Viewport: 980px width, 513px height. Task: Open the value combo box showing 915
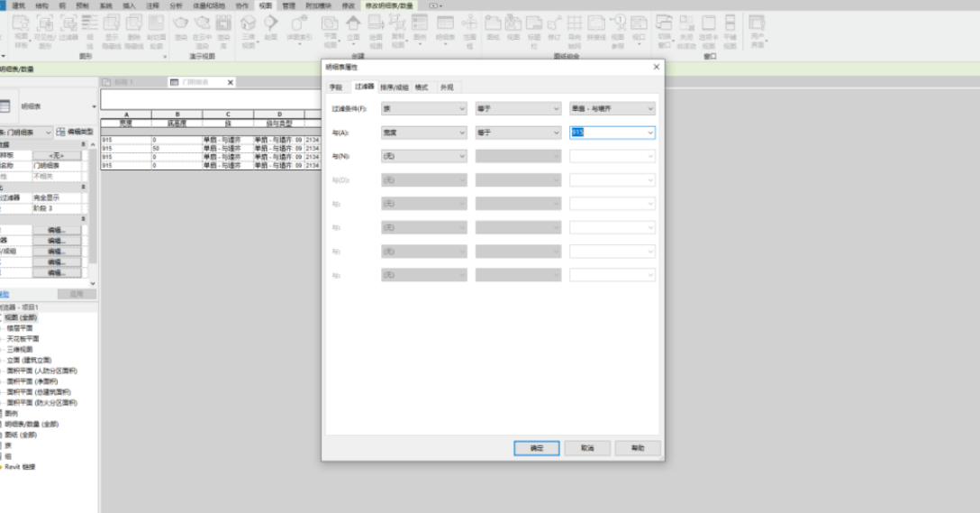click(x=612, y=133)
